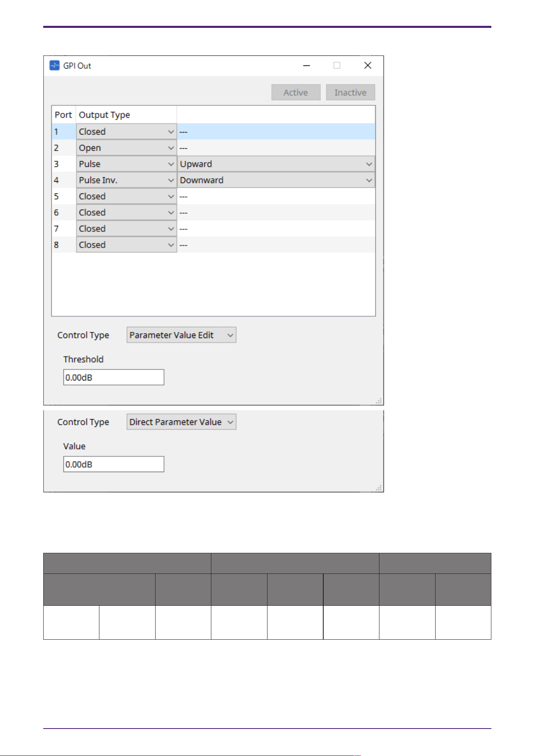Click the Threshold input field
Viewport: 535px width, 756px height.
point(114,377)
